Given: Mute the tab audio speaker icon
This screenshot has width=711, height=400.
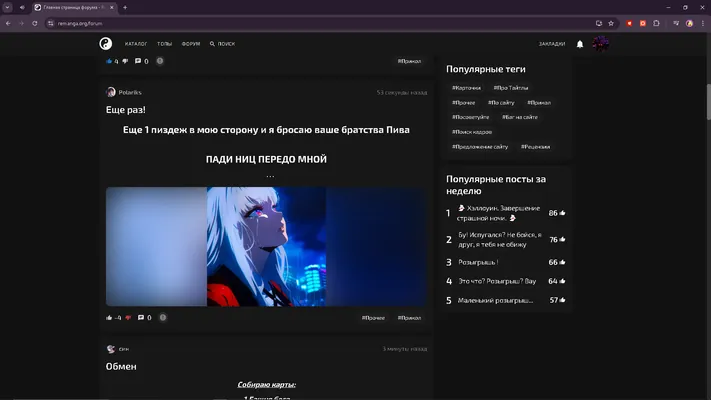Looking at the screenshot, I should 22,7.
